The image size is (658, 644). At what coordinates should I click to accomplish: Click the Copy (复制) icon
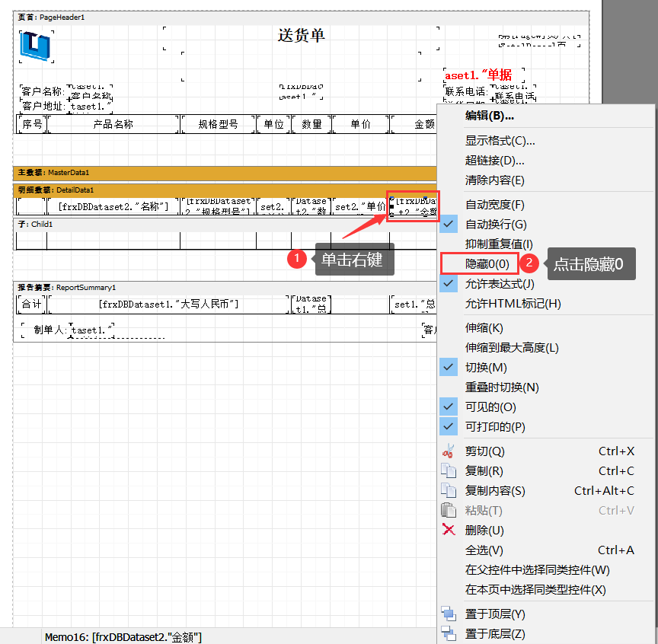pyautogui.click(x=448, y=470)
